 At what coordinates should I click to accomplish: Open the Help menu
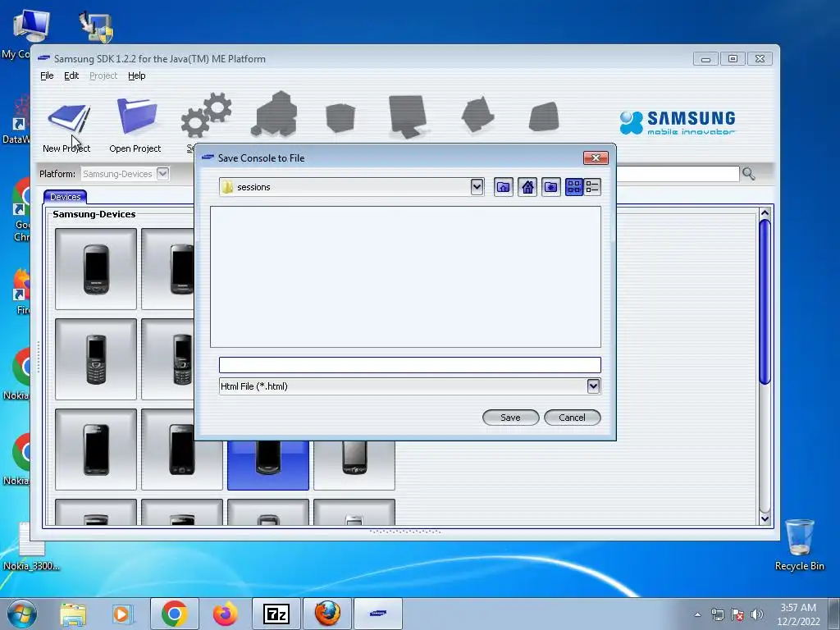tap(137, 75)
